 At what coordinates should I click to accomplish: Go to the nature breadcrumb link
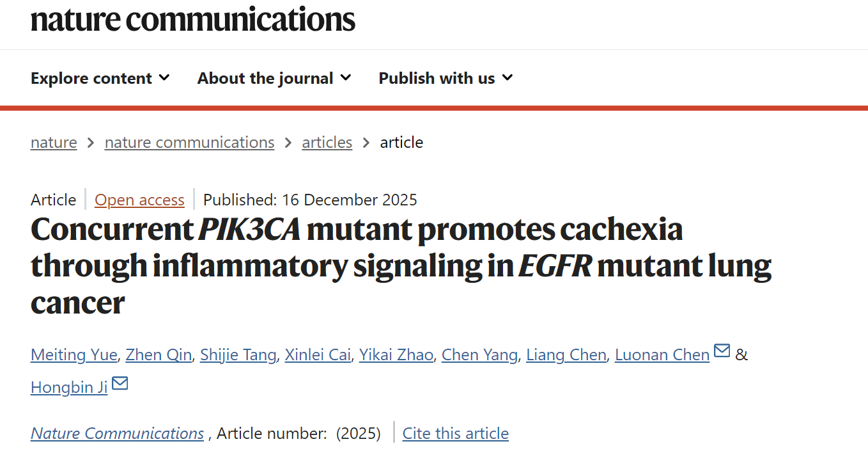click(54, 142)
